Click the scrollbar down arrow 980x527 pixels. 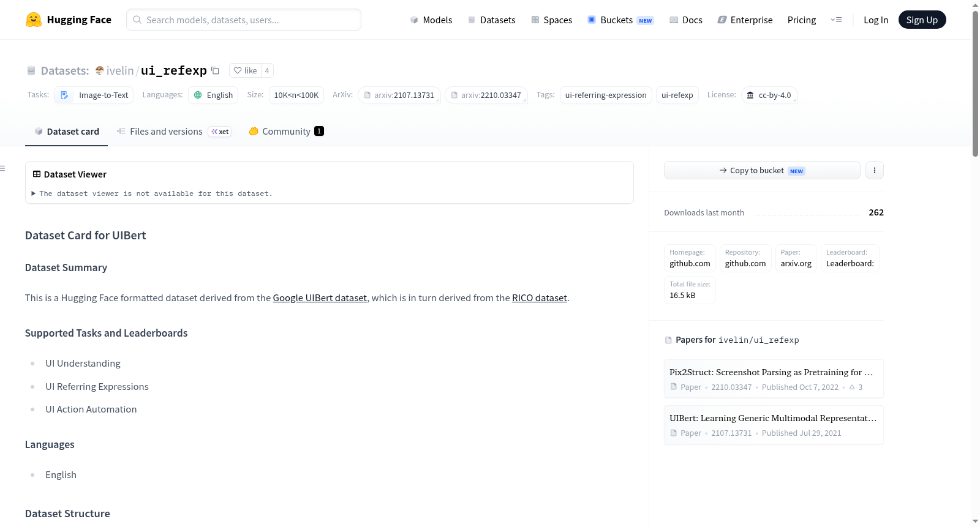click(x=975, y=521)
